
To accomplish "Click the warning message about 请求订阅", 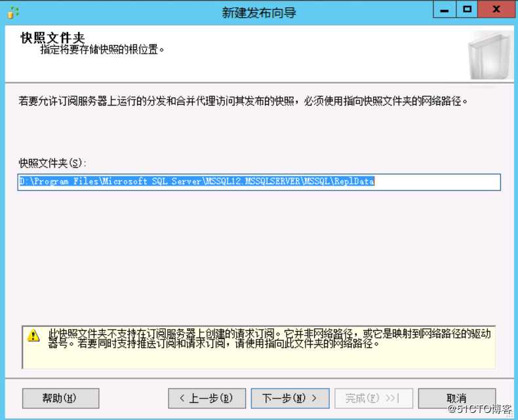I will click(x=269, y=339).
